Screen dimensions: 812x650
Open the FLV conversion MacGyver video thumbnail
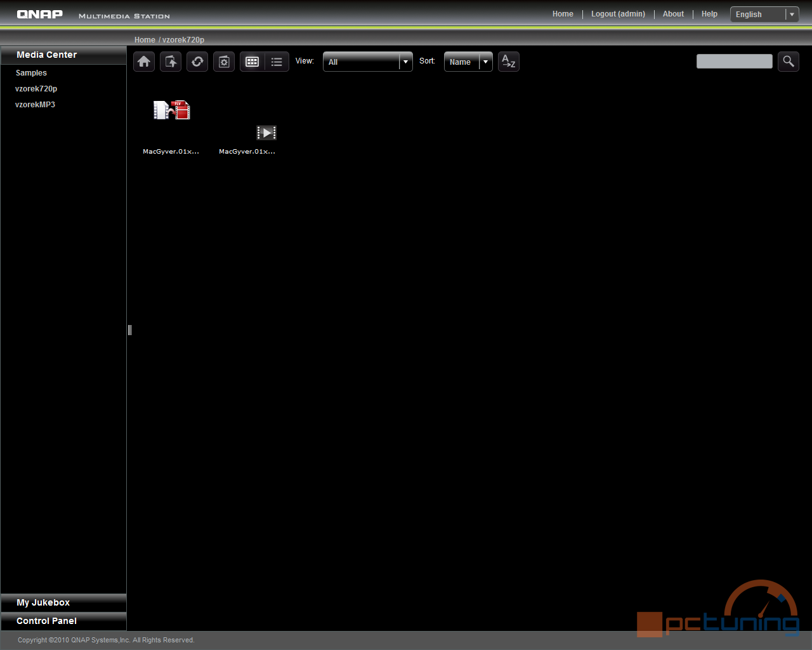(x=171, y=110)
